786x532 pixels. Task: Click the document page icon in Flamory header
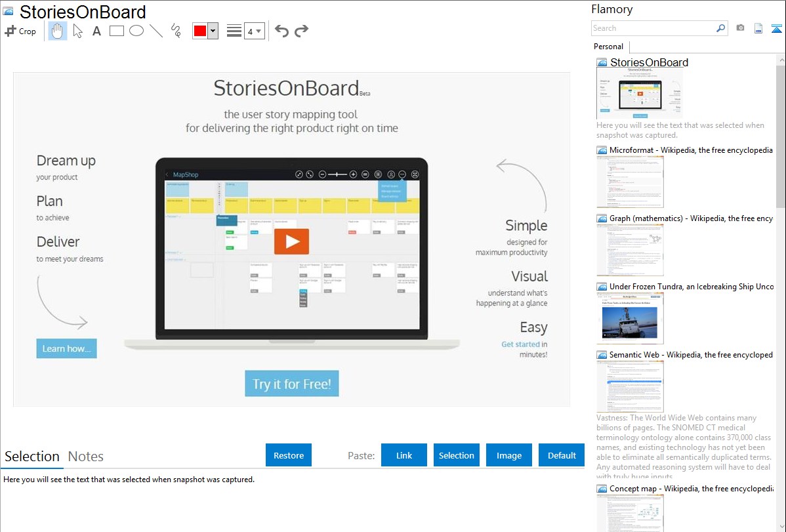758,29
